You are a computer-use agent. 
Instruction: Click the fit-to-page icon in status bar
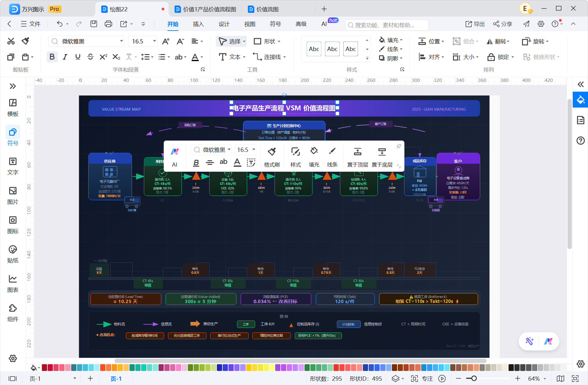tap(575, 379)
